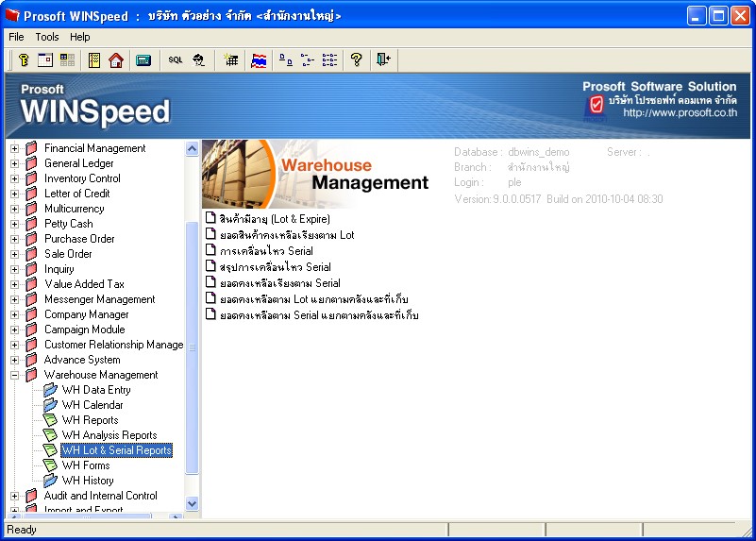Click the WH Forms green sheet icon
Screen dimensions: 756x541
coord(50,465)
